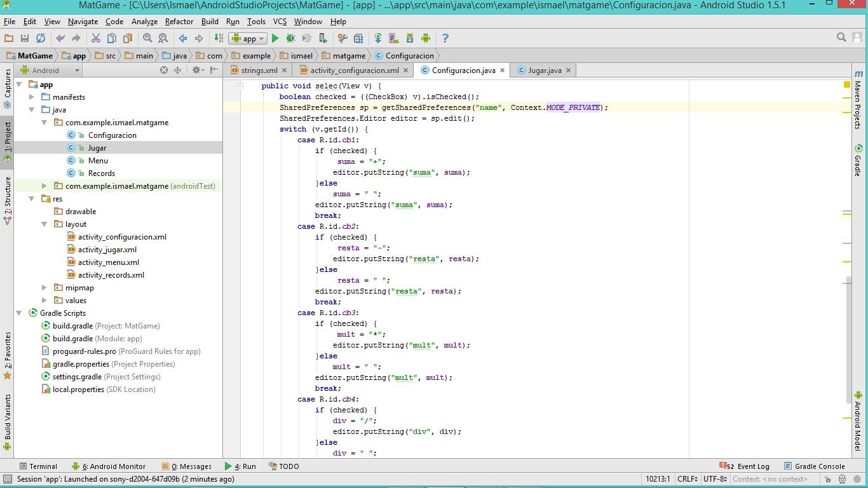868x488 pixels.
Task: Open the Terminal tool window
Action: tap(38, 466)
